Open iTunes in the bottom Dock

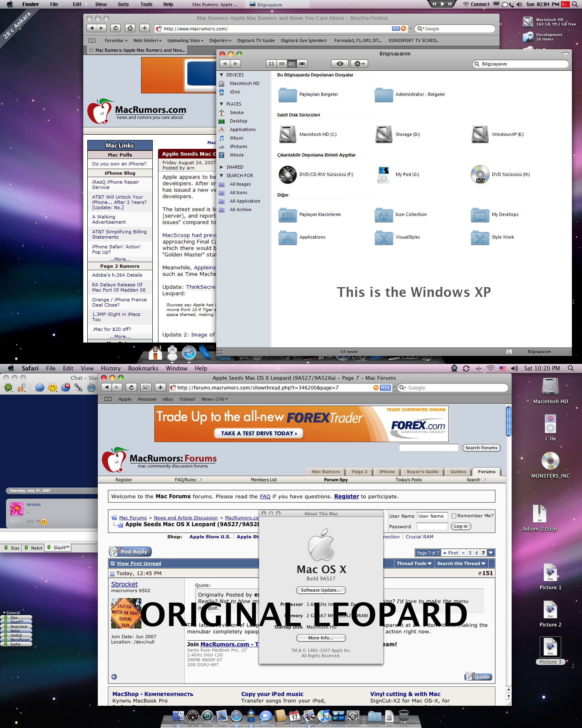click(x=324, y=716)
